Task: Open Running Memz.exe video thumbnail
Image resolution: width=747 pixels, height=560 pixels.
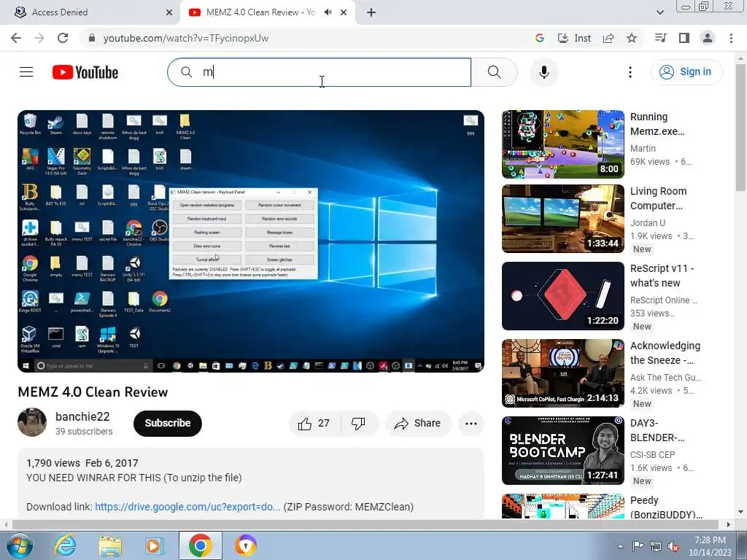Action: click(562, 144)
